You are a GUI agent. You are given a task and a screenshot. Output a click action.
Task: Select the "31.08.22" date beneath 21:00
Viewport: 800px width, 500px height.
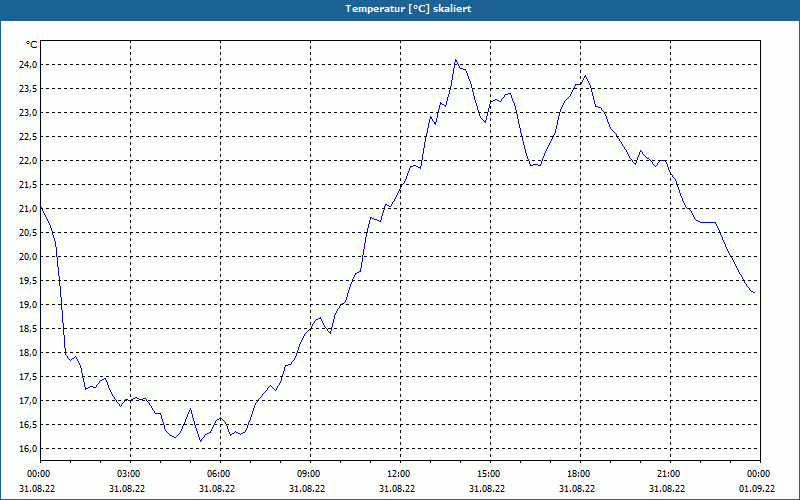pos(667,489)
